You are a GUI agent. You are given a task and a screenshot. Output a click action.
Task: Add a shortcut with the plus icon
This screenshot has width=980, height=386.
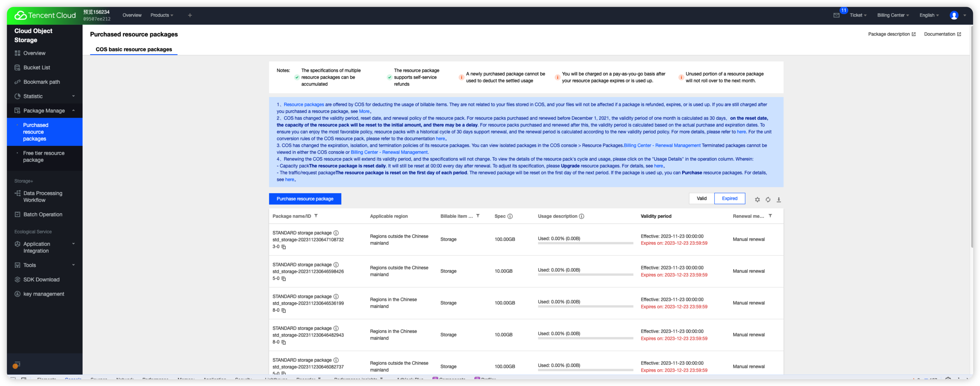point(190,15)
